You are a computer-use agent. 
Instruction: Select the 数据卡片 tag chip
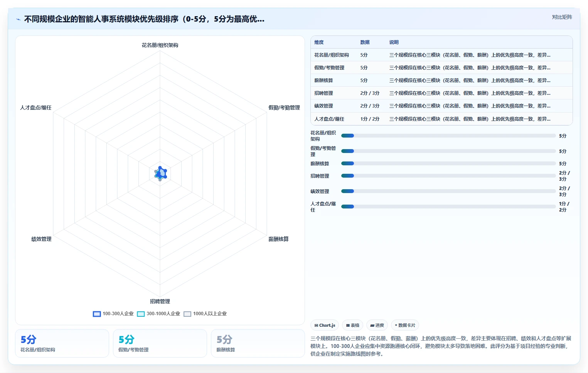click(405, 325)
